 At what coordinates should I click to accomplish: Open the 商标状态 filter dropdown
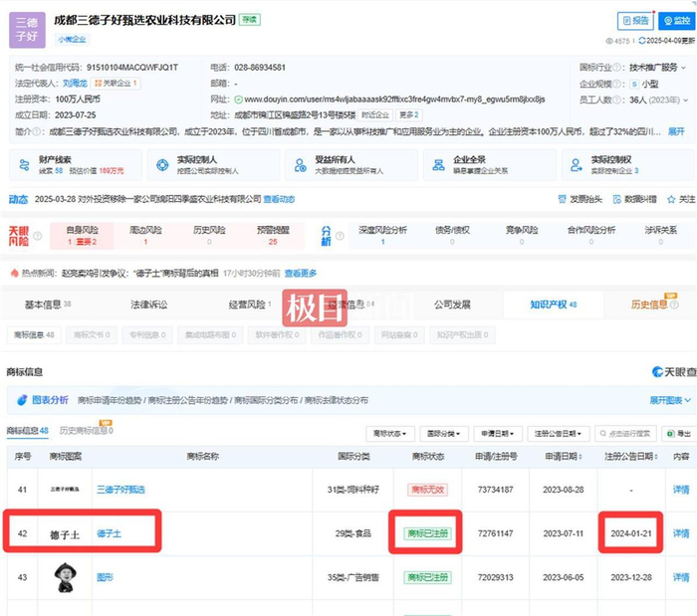pos(390,434)
